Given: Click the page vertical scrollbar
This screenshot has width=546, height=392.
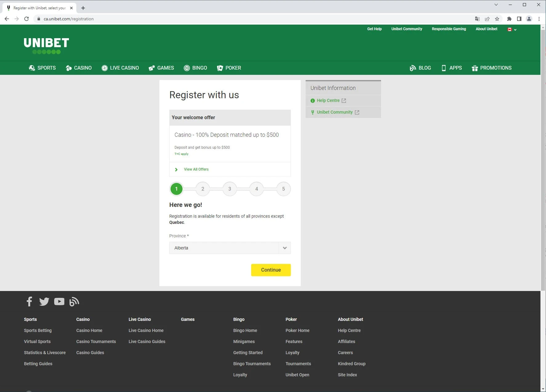Looking at the screenshot, I should tap(543, 160).
